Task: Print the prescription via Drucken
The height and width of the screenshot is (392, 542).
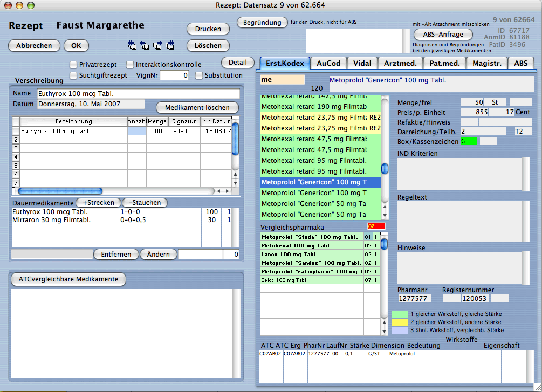Action: 208,29
